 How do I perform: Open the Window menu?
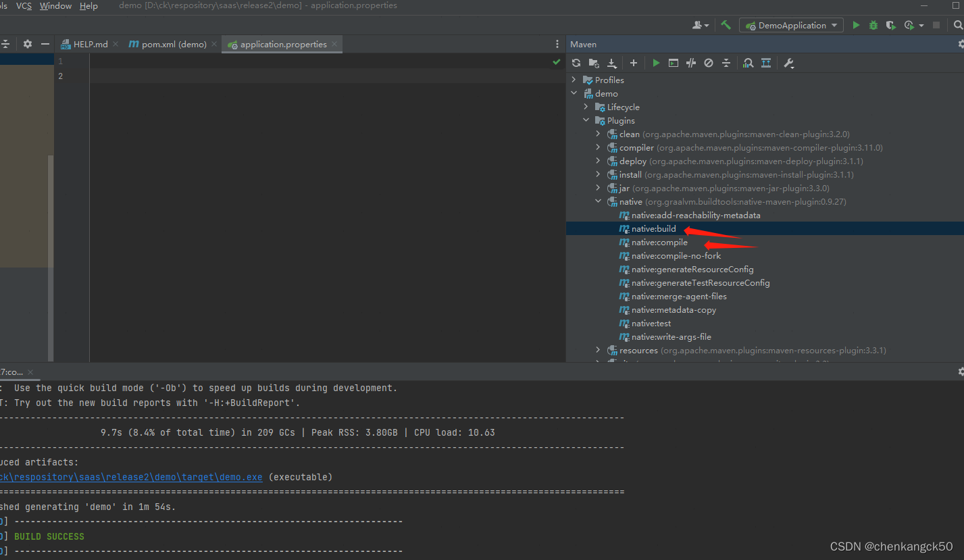(x=55, y=5)
